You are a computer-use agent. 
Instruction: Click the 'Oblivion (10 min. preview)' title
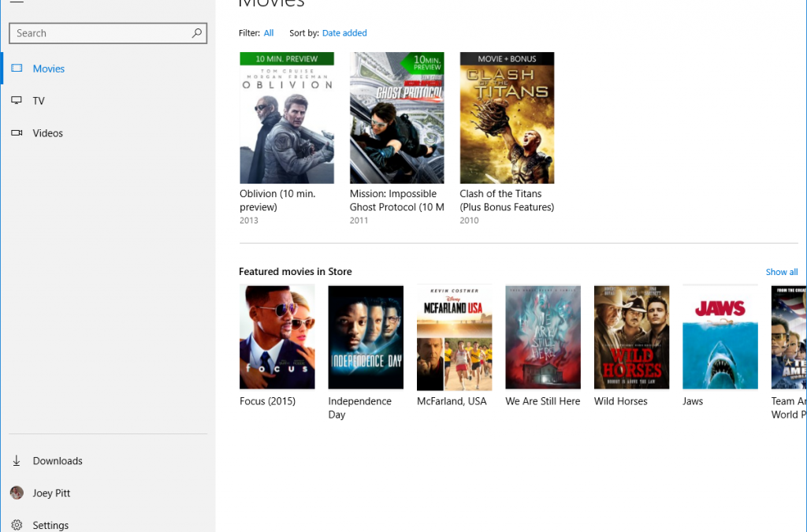click(x=277, y=200)
